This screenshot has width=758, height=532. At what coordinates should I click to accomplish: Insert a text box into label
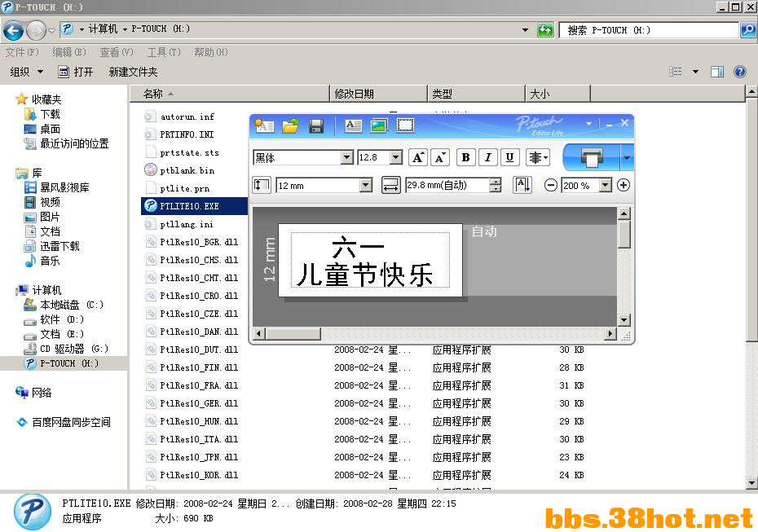(354, 125)
